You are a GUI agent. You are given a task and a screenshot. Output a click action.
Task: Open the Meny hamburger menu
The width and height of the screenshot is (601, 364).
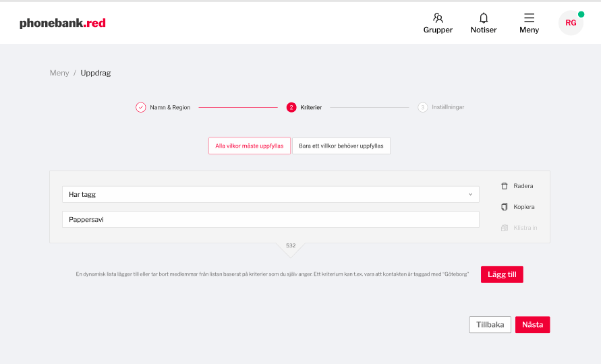click(x=529, y=18)
